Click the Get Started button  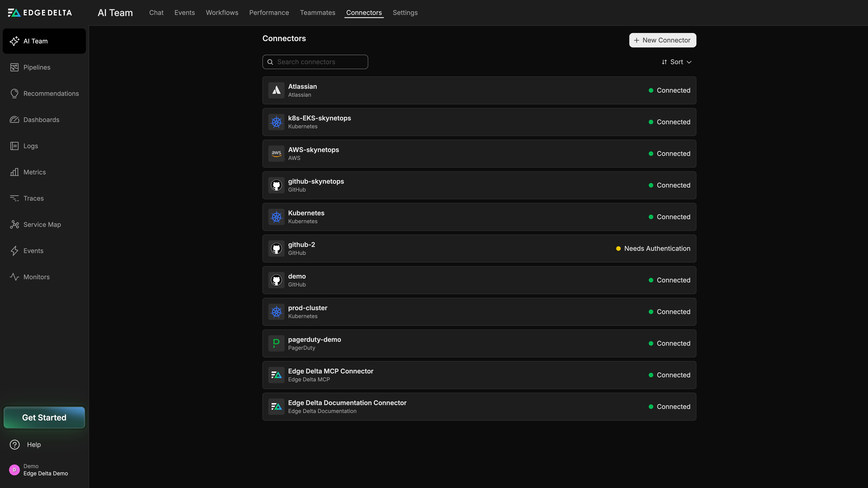[44, 418]
